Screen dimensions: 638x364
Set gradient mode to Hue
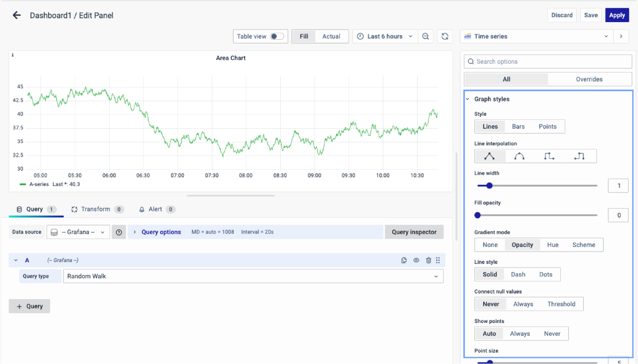click(552, 245)
